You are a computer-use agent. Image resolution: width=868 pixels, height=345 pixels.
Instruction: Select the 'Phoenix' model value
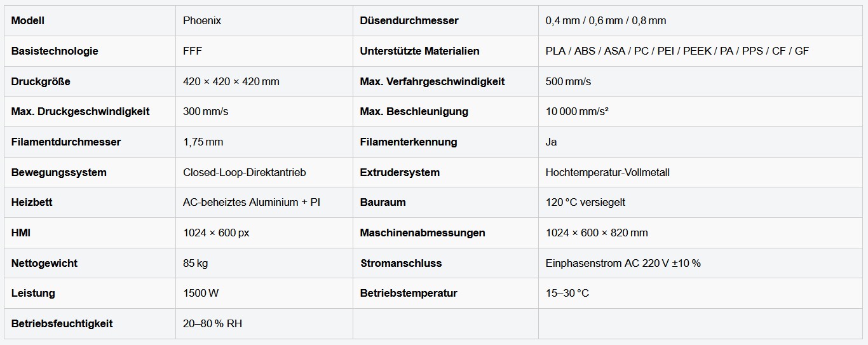pos(202,20)
